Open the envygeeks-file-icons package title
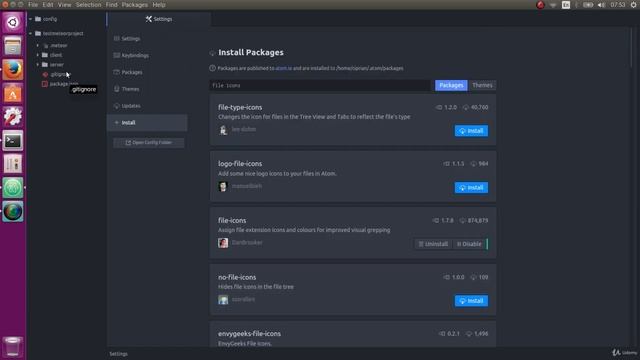The image size is (640, 360). click(x=249, y=333)
